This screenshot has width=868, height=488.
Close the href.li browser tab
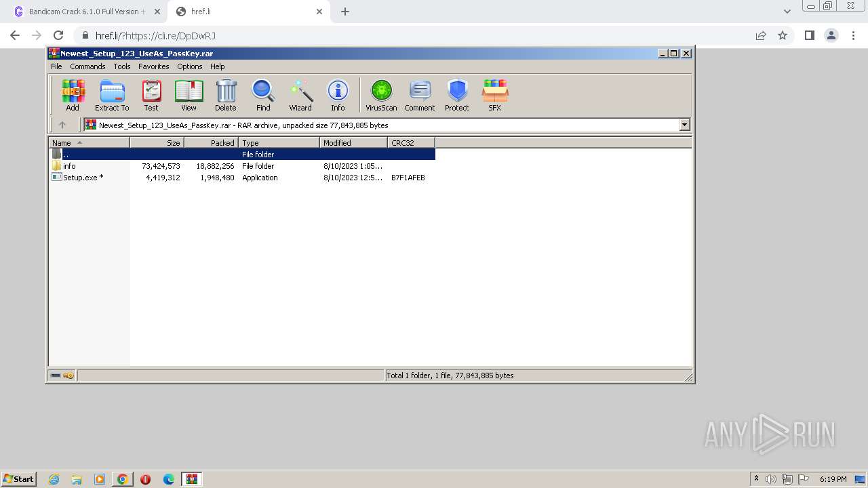pos(319,12)
